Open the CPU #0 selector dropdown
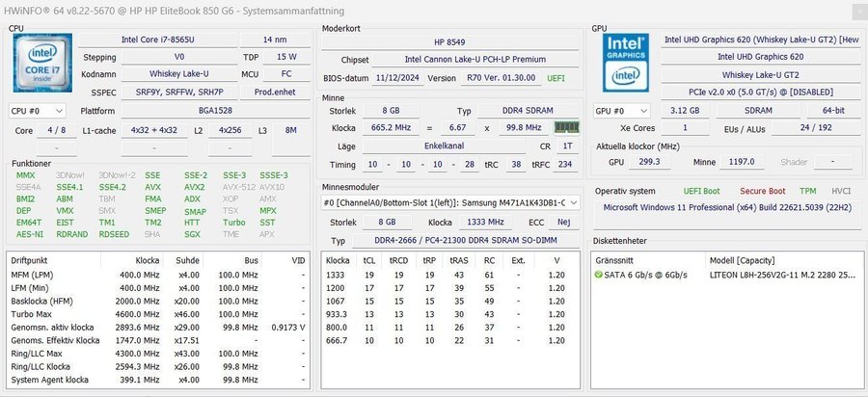Screen dimensions: 868x397 [37, 111]
